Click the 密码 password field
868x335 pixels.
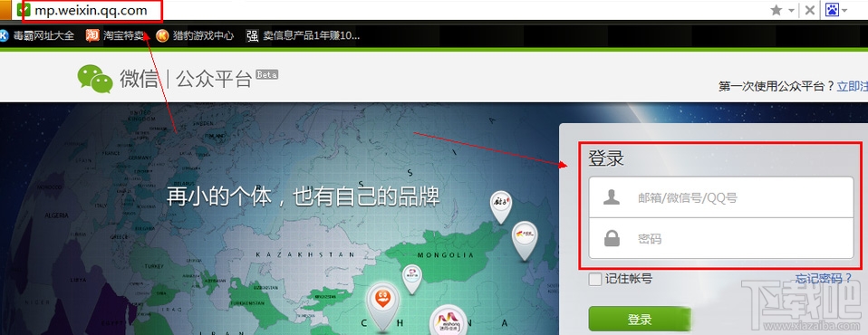[x=720, y=238]
